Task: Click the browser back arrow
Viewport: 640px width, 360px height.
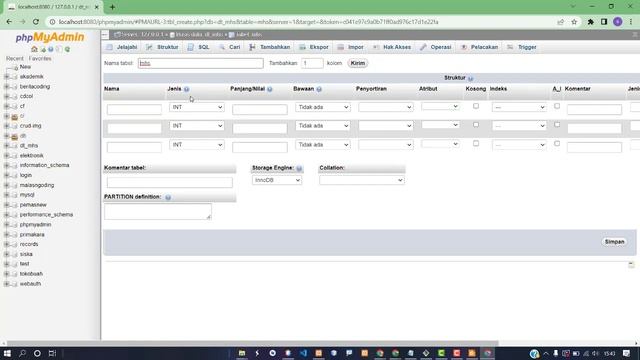Action: [x=9, y=22]
